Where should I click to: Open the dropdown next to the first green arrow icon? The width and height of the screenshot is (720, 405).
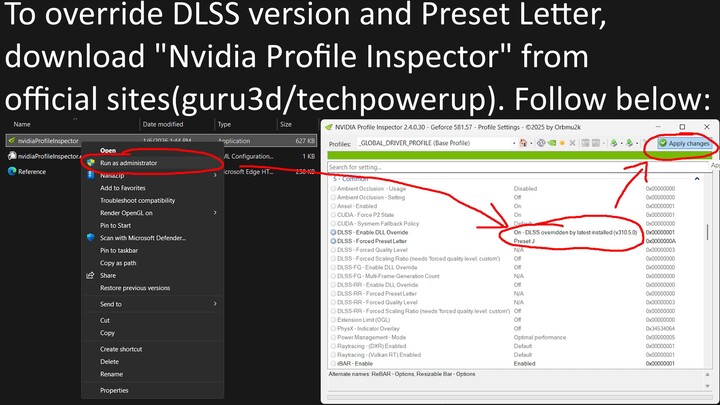[622, 143]
